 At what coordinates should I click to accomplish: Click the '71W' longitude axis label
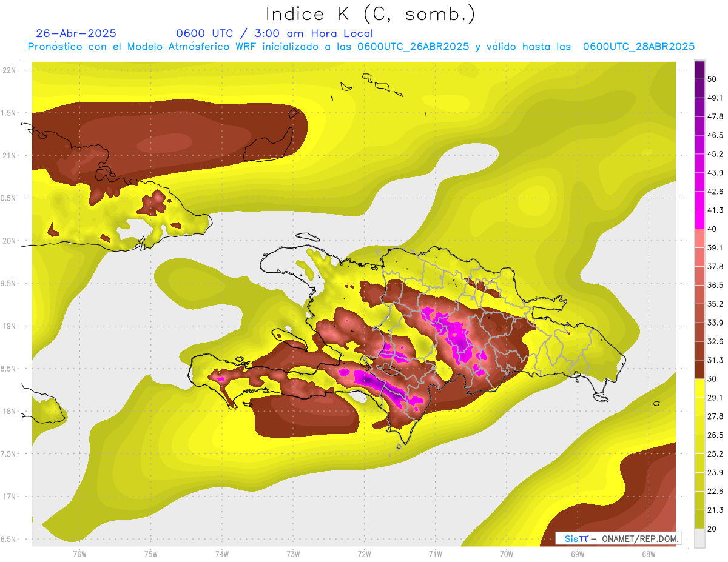pos(435,554)
